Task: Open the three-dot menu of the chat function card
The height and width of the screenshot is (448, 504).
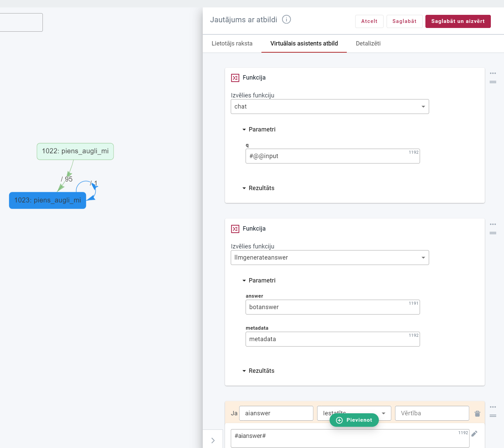Action: (x=493, y=73)
